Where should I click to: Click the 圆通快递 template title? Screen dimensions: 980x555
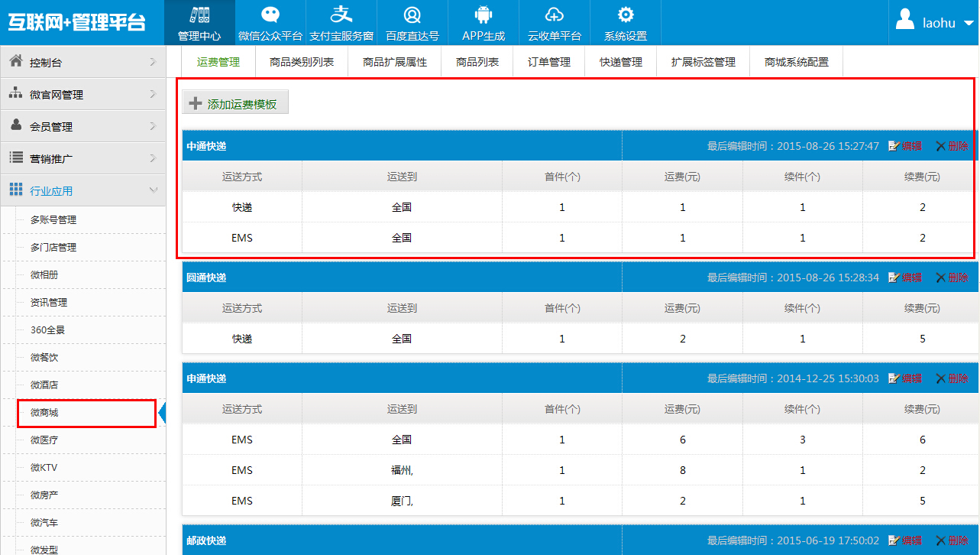(x=206, y=277)
